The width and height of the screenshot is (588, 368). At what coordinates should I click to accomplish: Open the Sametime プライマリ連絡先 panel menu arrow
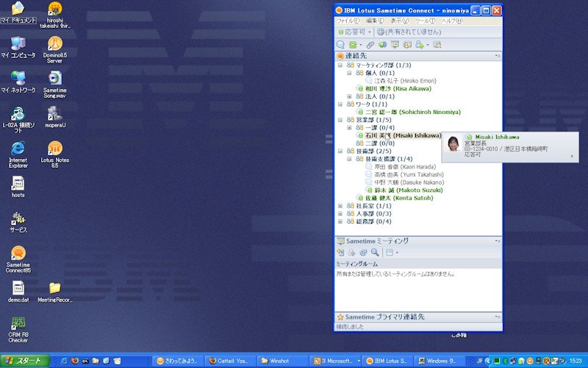(x=498, y=317)
